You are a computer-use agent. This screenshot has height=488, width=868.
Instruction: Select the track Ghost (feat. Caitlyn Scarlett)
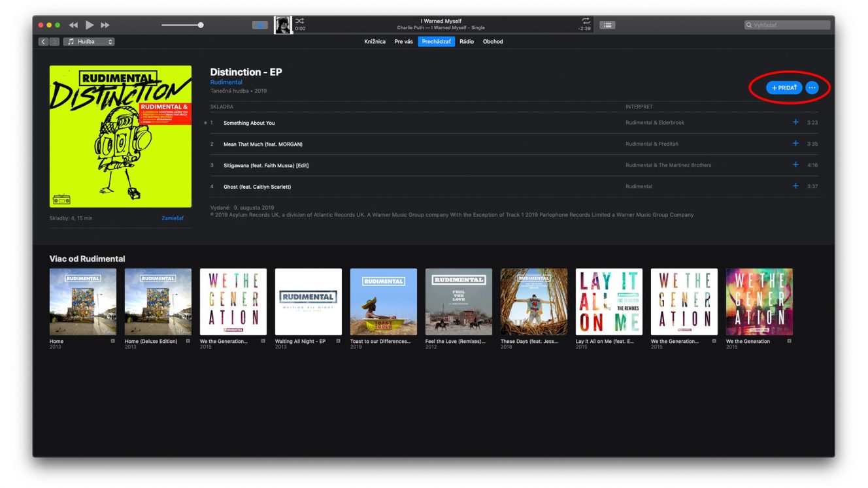pyautogui.click(x=257, y=187)
